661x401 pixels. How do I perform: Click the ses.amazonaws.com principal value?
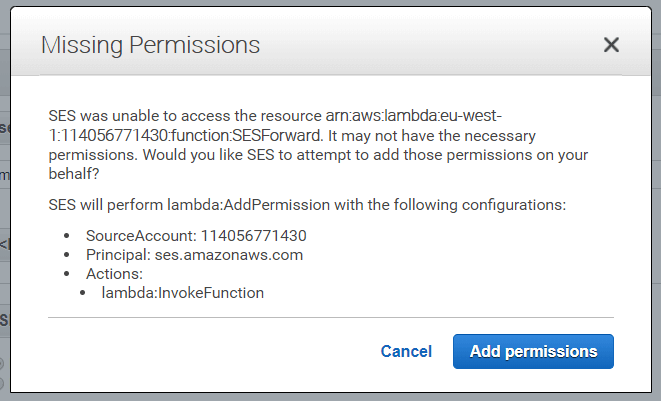[245, 255]
